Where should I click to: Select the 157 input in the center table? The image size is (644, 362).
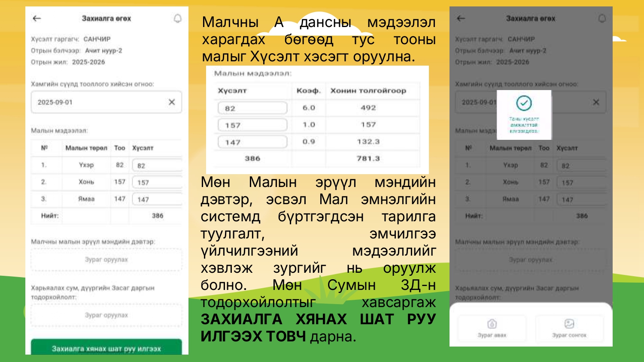pyautogui.click(x=252, y=125)
